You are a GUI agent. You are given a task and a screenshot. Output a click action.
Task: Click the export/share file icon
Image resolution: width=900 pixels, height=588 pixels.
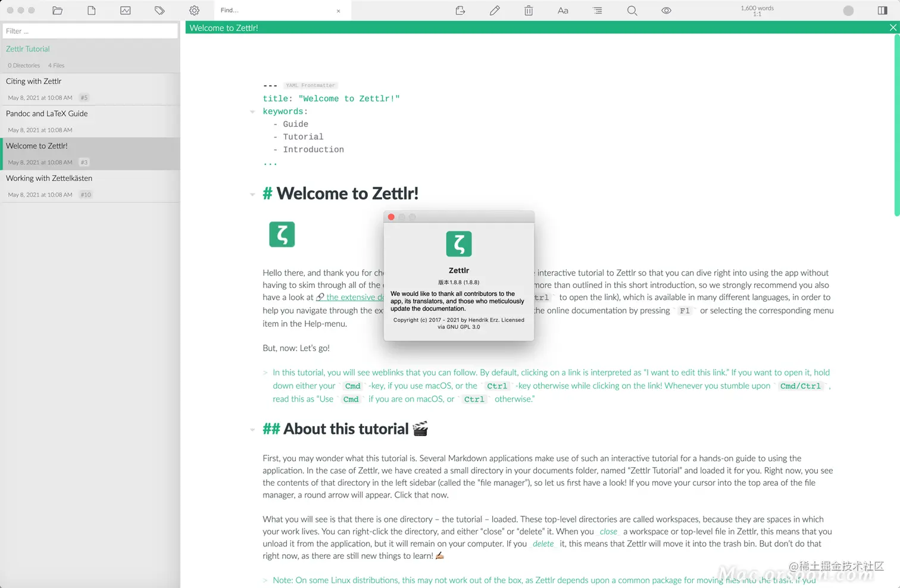(x=460, y=10)
